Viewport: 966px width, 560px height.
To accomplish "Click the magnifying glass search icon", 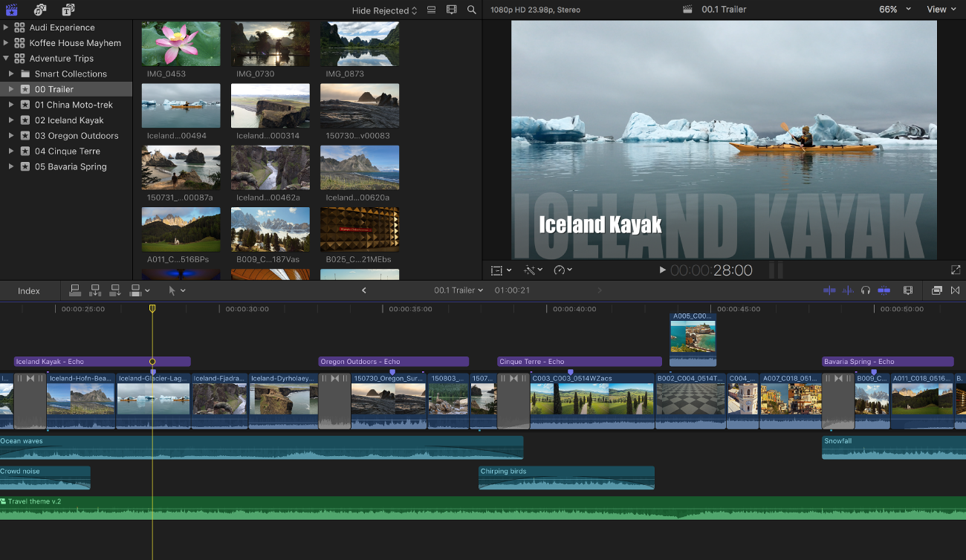I will (472, 10).
